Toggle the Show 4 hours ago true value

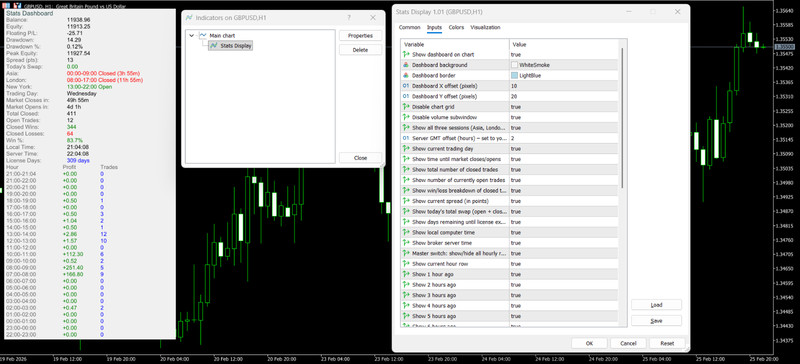(x=563, y=306)
